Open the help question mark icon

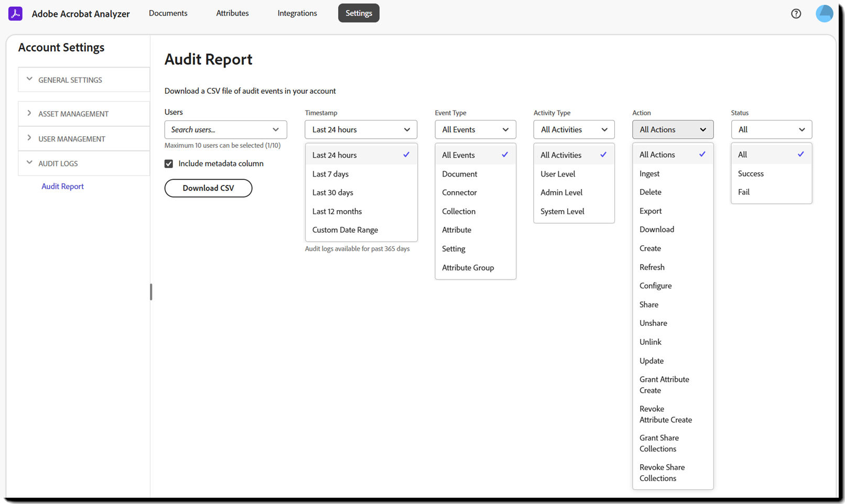point(796,14)
